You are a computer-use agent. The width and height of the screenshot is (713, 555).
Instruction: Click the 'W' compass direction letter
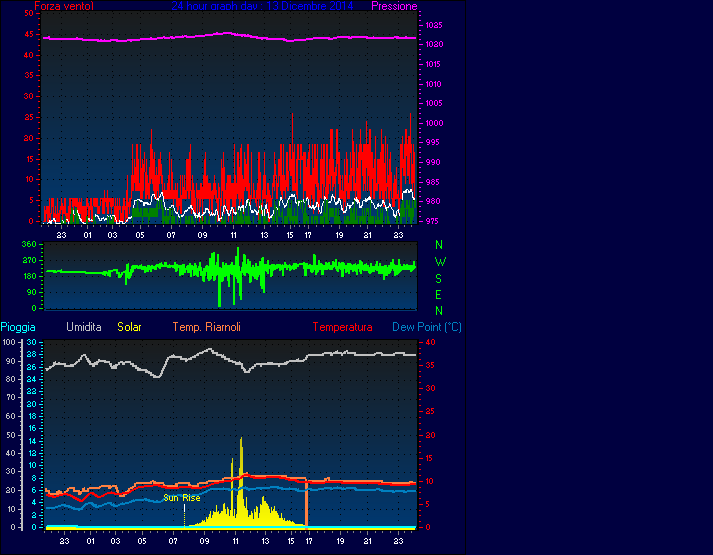pyautogui.click(x=440, y=262)
